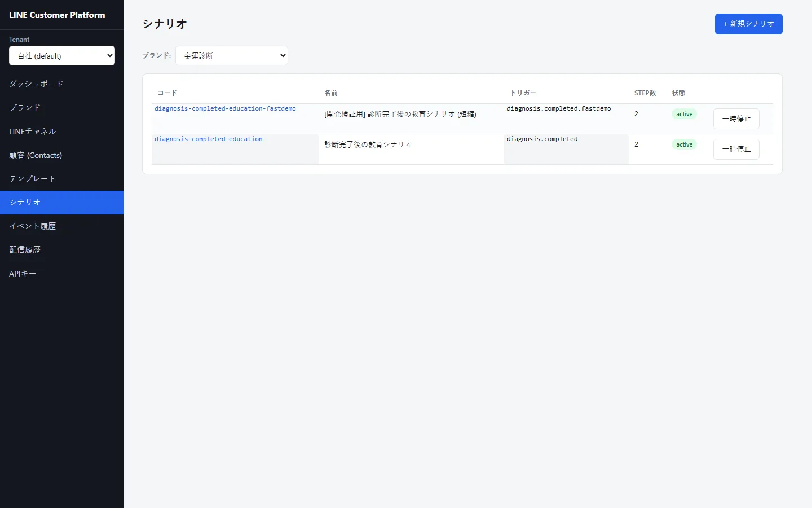Select シナリオ in the sidebar
The height and width of the screenshot is (508, 812).
pos(62,202)
